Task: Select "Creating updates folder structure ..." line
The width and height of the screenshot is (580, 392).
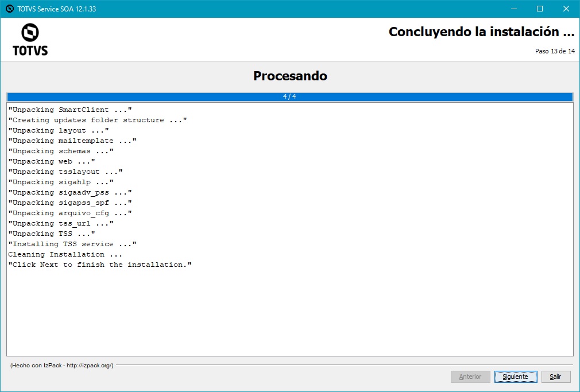Action: tap(98, 120)
